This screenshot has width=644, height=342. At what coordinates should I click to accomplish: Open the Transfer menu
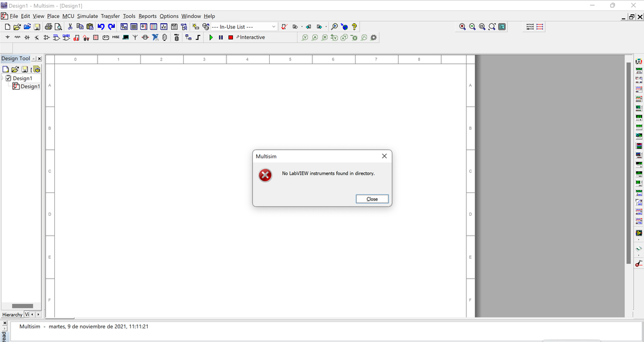coord(110,16)
